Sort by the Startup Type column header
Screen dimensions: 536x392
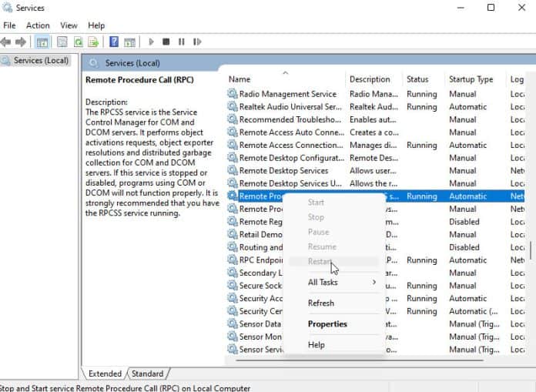[x=471, y=79]
